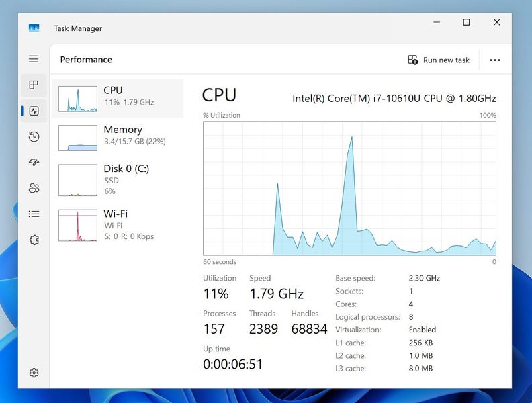Viewport: 532px width, 403px height.
Task: Select the Wi-Fi performance item
Action: [118, 225]
